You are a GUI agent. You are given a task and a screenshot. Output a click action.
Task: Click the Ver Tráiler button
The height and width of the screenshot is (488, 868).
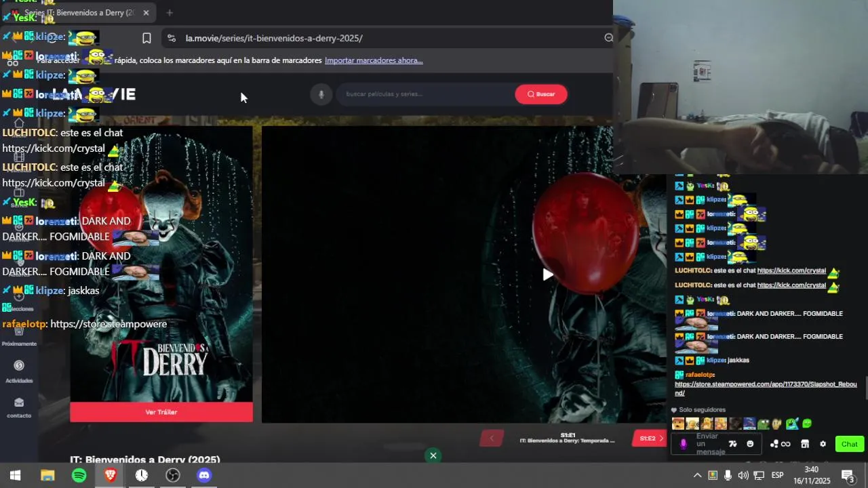[x=161, y=412]
